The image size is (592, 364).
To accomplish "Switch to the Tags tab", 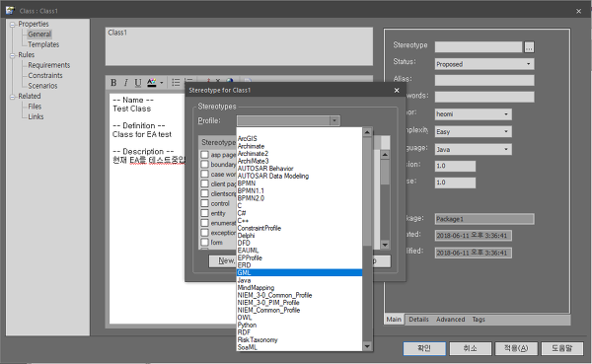I will pos(479,320).
